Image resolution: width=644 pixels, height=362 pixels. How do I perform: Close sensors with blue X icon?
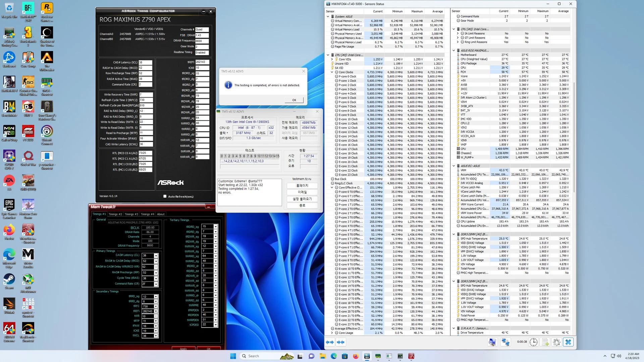pyautogui.click(x=568, y=342)
